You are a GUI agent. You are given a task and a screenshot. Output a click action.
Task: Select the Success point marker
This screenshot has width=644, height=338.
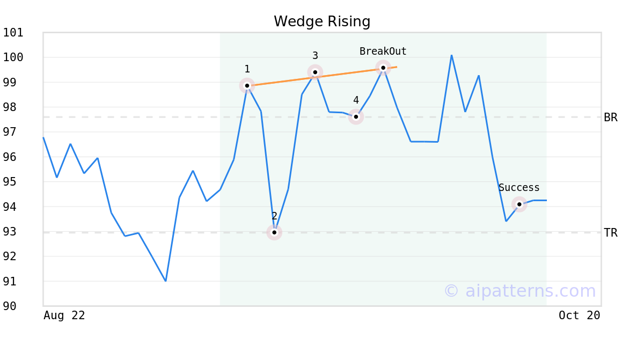pos(519,204)
